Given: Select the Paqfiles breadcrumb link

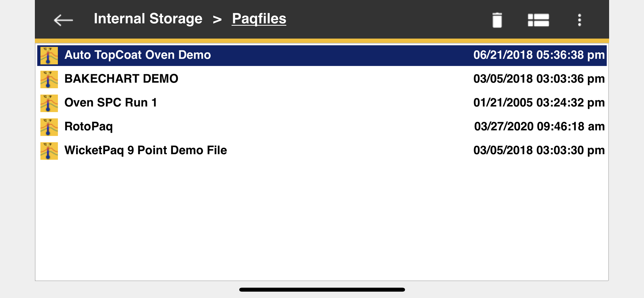Looking at the screenshot, I should pyautogui.click(x=259, y=19).
